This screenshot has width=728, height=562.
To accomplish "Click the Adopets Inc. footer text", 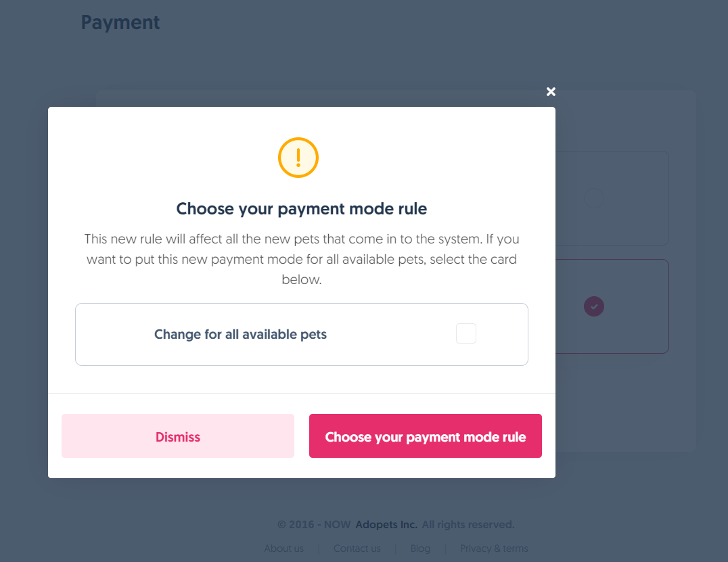I will tap(386, 525).
